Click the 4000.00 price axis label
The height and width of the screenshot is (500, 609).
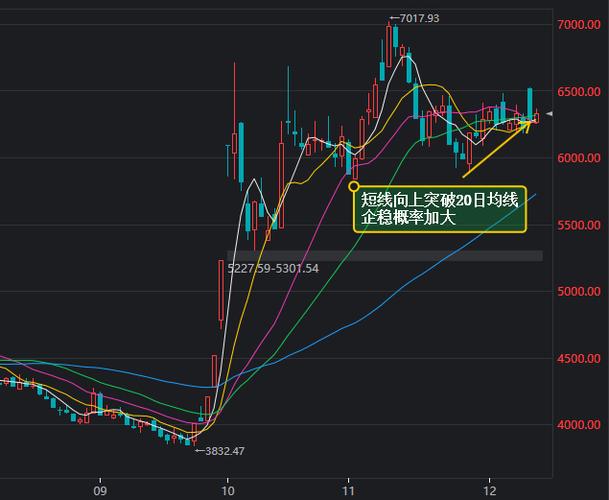(579, 425)
